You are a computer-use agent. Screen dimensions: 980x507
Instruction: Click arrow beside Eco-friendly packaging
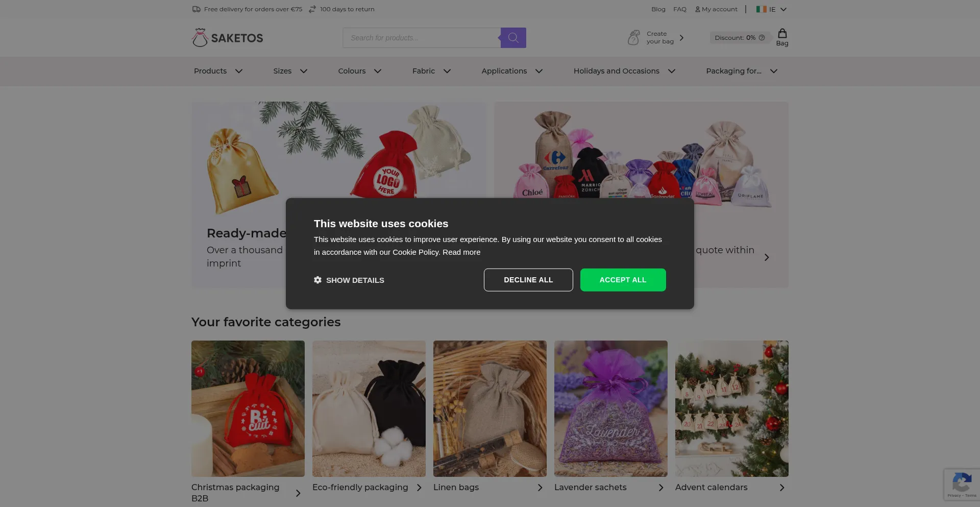tap(419, 488)
